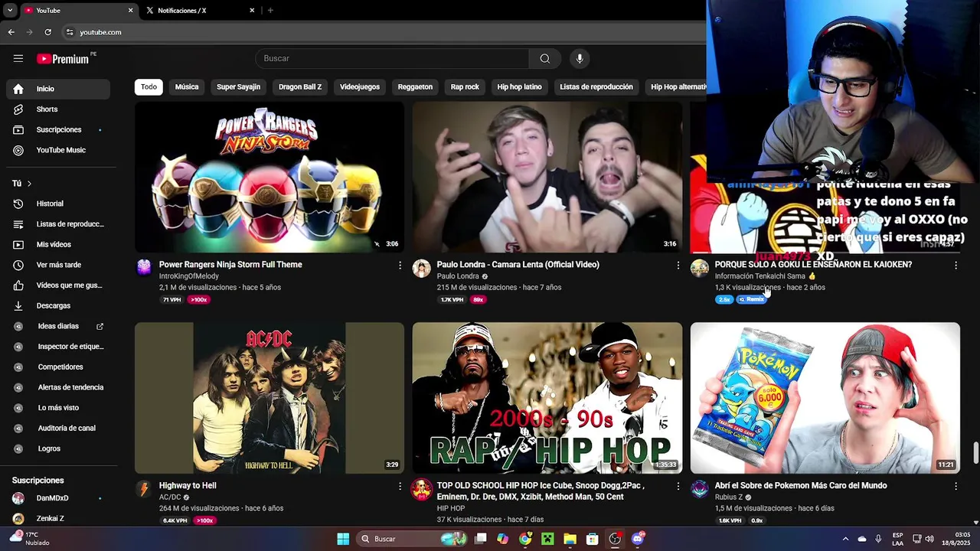
Task: Select the Dragon Ball Z chip
Action: coord(300,86)
